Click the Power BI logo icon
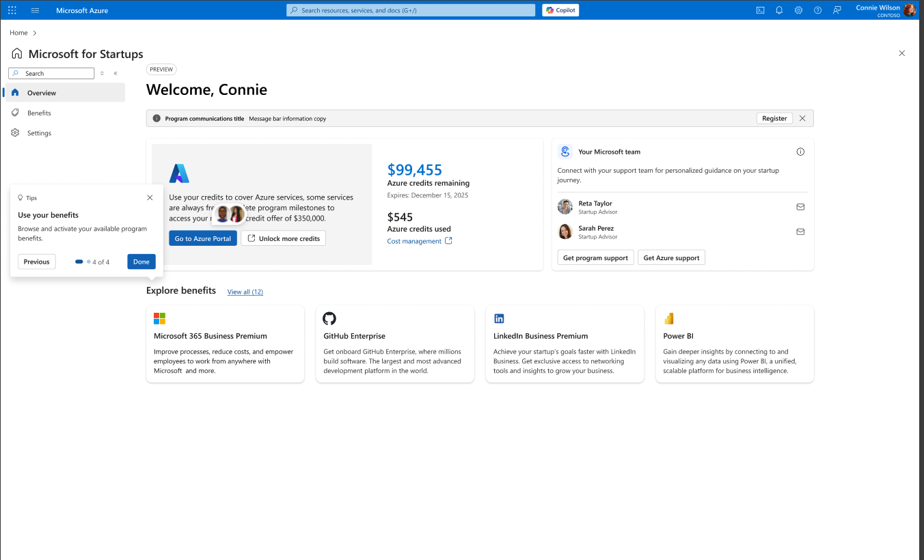This screenshot has height=560, width=924. point(669,319)
